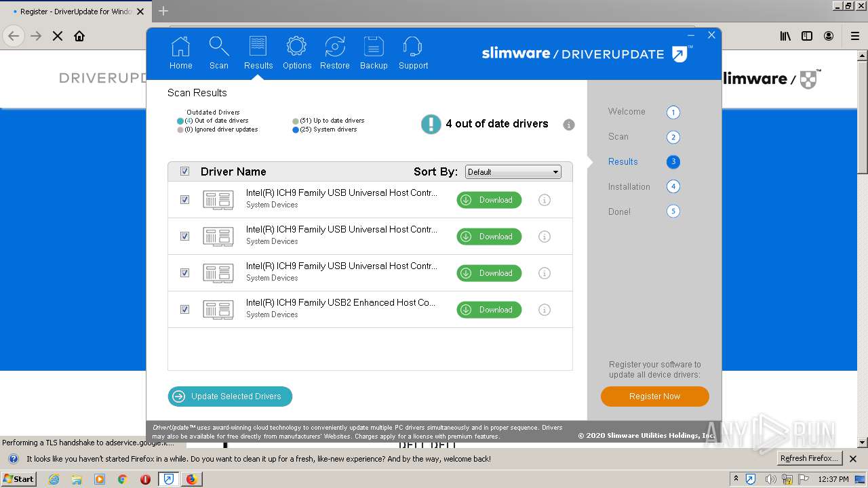Screen dimensions: 868x488
Task: Select the Results toolbar icon
Action: 258,53
